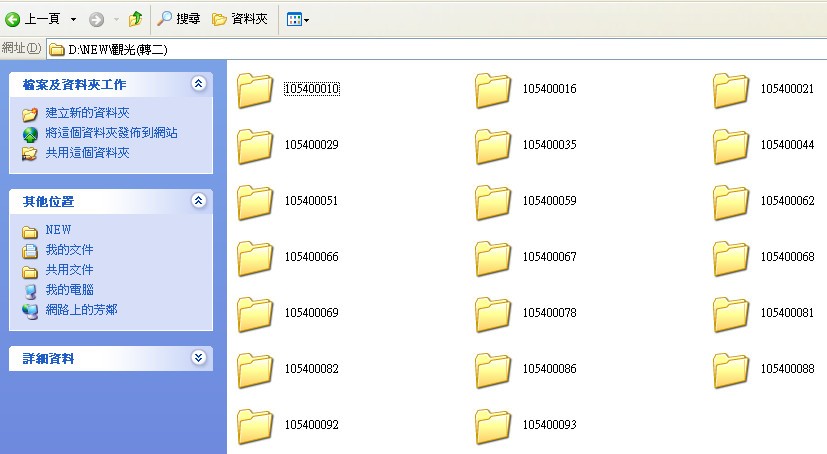
Task: Select folder icon 105400010
Action: pyautogui.click(x=255, y=91)
